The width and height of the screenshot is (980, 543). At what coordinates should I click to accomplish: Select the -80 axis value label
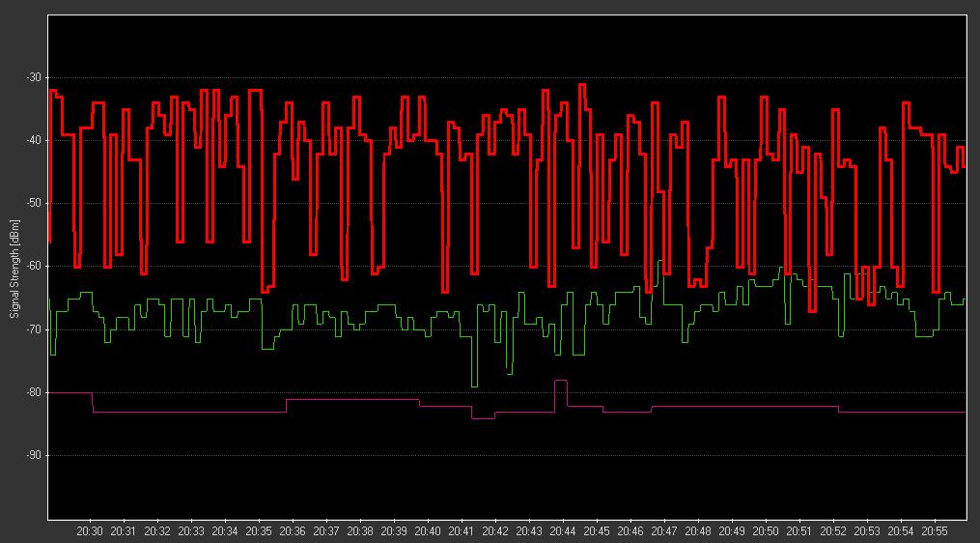[34, 392]
